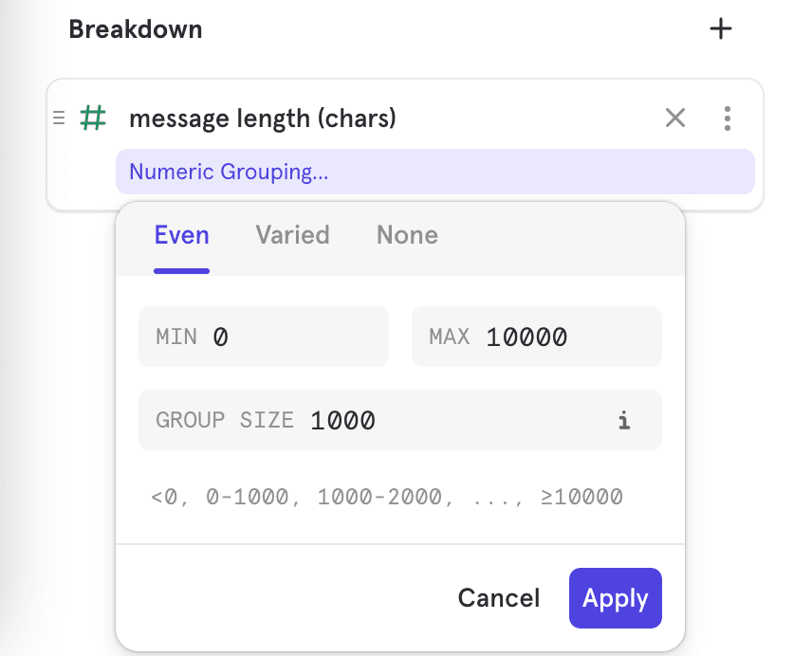Click the message length (chars) property name
The height and width of the screenshot is (656, 812).
[263, 118]
